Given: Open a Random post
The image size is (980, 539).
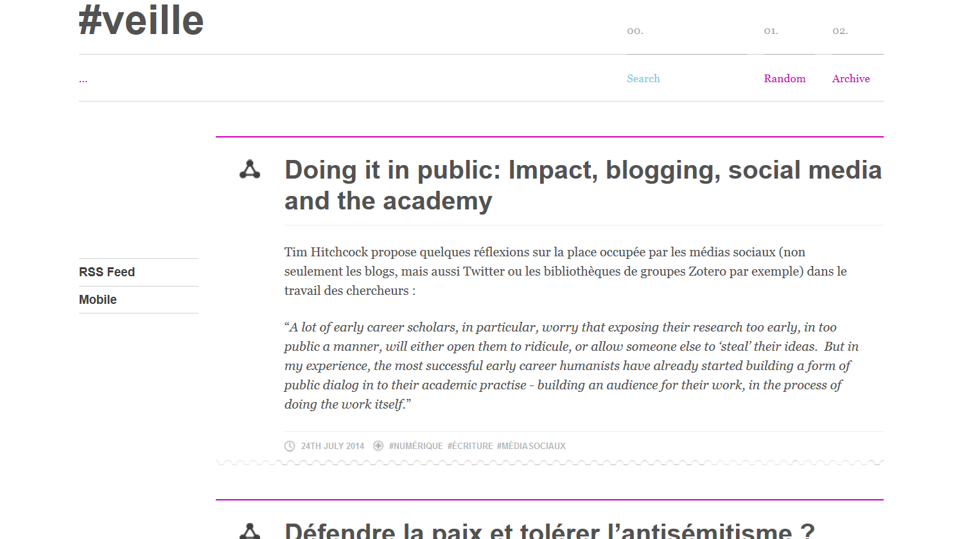Looking at the screenshot, I should (x=784, y=78).
